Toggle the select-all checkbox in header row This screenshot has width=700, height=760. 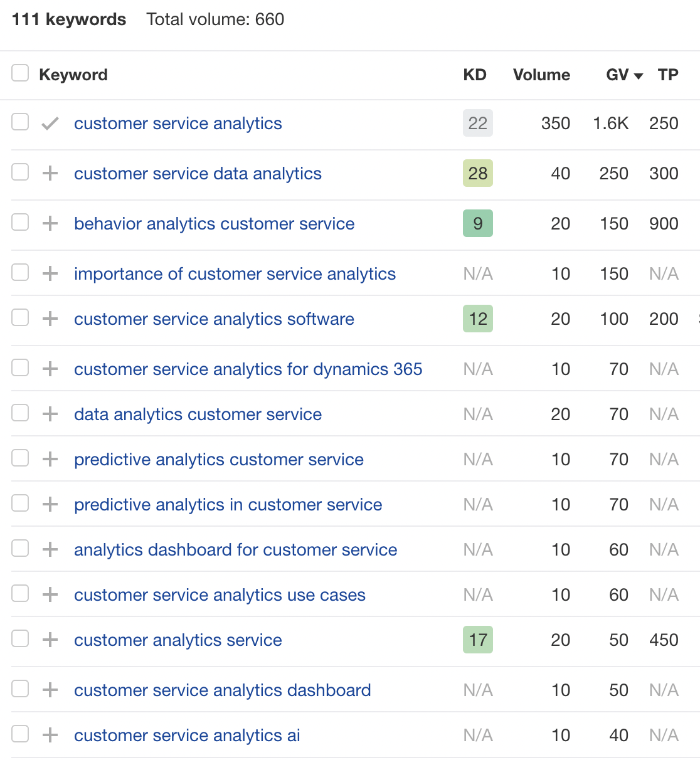(x=20, y=73)
